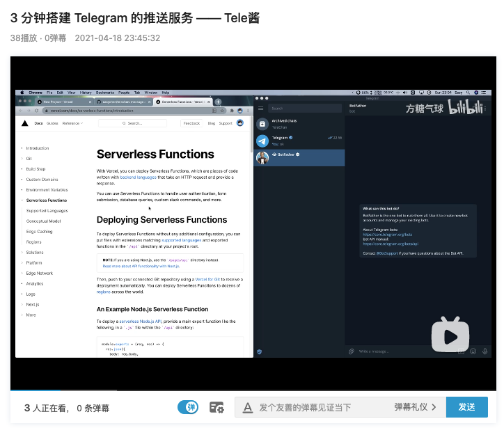Follow the 'Vercel for Git' link
The width and height of the screenshot is (504, 428).
pos(207,279)
